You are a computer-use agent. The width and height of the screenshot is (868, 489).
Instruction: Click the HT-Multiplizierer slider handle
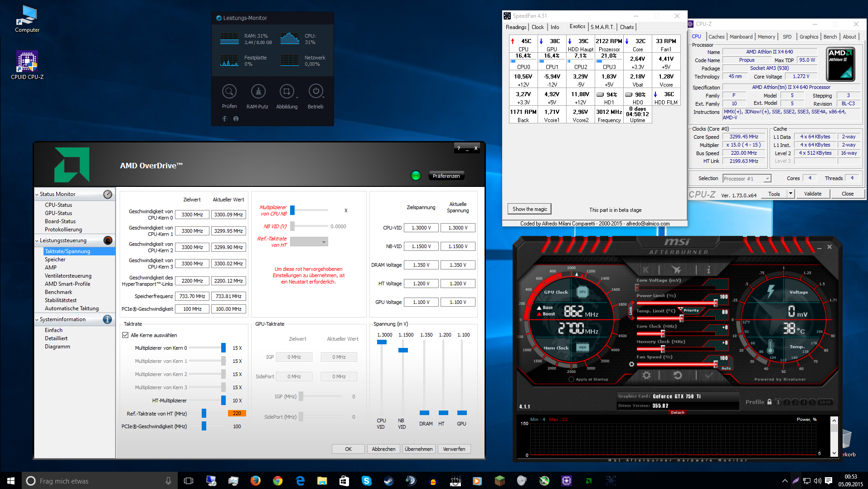(x=223, y=401)
